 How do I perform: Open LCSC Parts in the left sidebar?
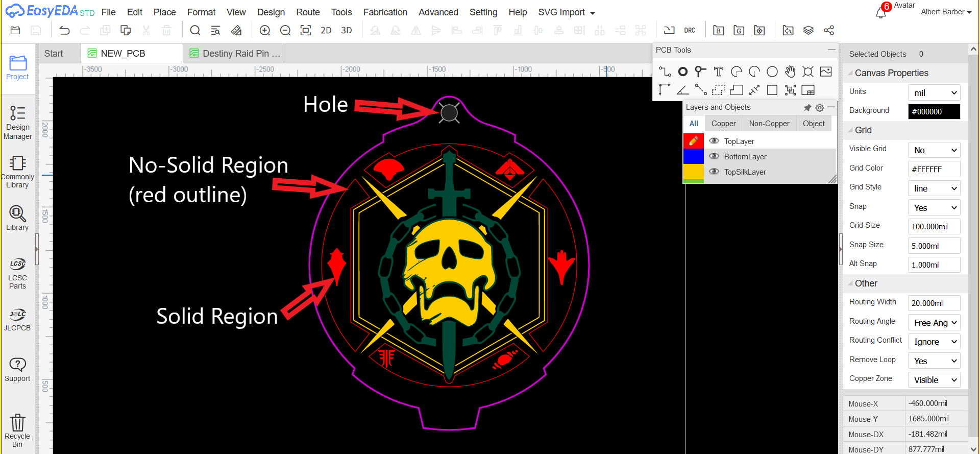click(17, 274)
